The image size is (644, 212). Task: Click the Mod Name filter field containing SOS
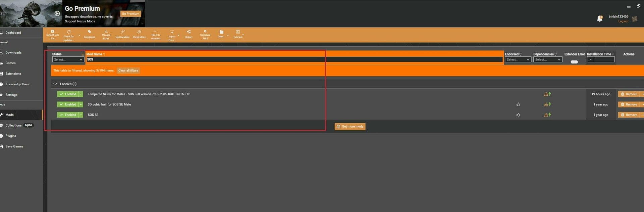(294, 59)
